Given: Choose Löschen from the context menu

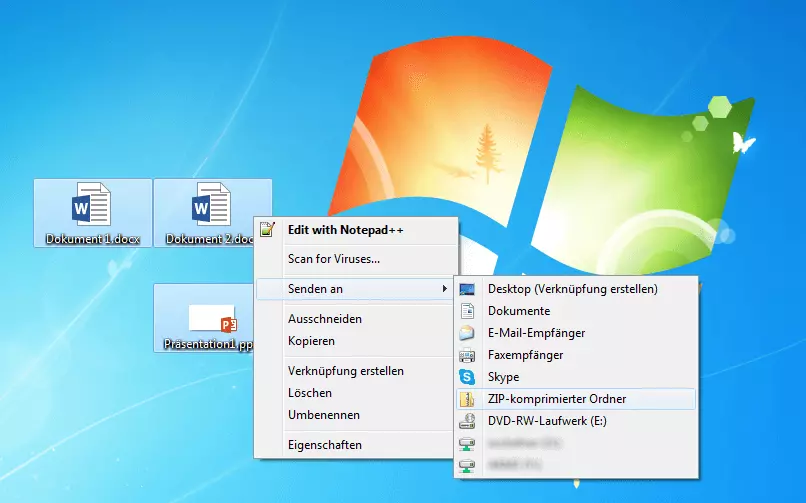Looking at the screenshot, I should pyautogui.click(x=356, y=393).
